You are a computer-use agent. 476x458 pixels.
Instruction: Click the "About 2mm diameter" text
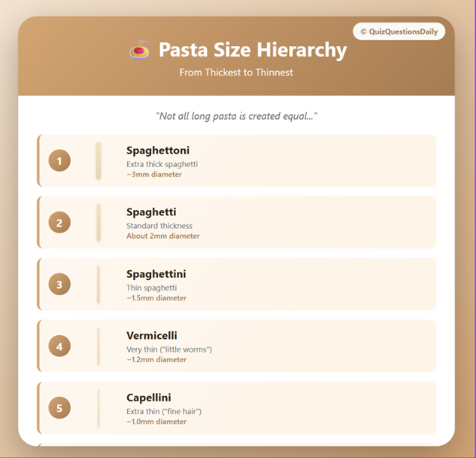(x=163, y=236)
